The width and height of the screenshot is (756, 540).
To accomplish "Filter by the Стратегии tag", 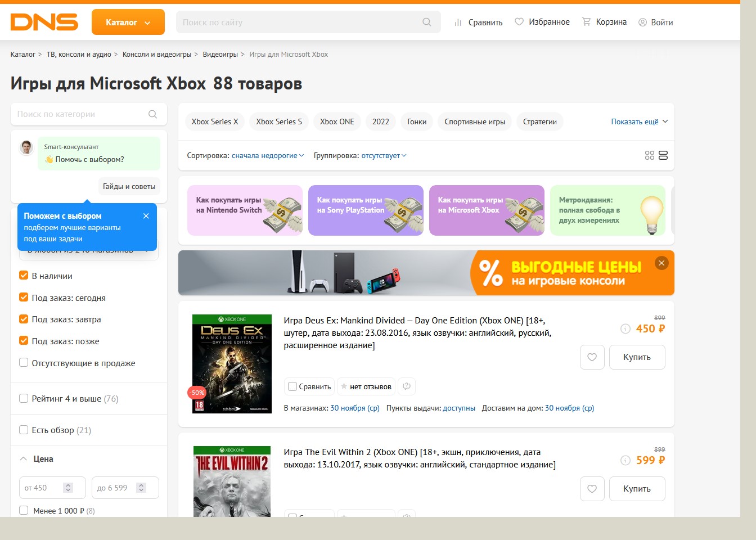I will pyautogui.click(x=540, y=121).
